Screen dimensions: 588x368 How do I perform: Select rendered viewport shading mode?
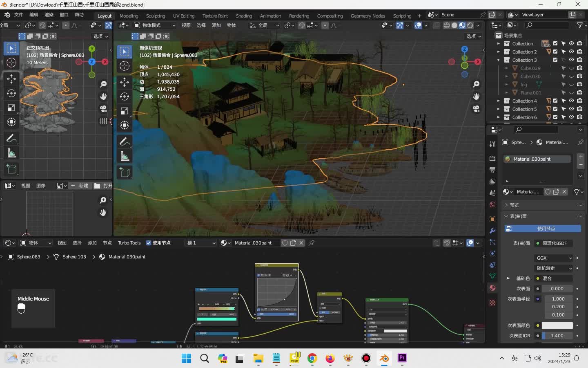click(x=470, y=25)
